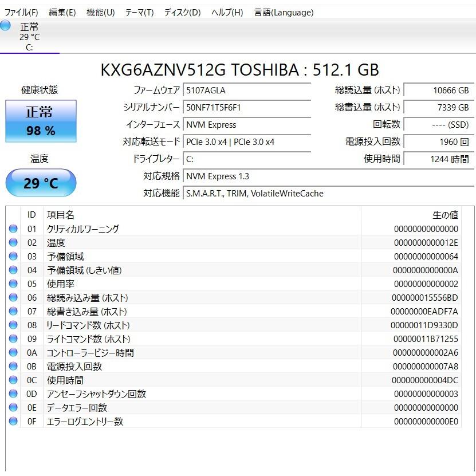Click the 生の値 column header
The width and height of the screenshot is (476, 476).
click(411, 215)
